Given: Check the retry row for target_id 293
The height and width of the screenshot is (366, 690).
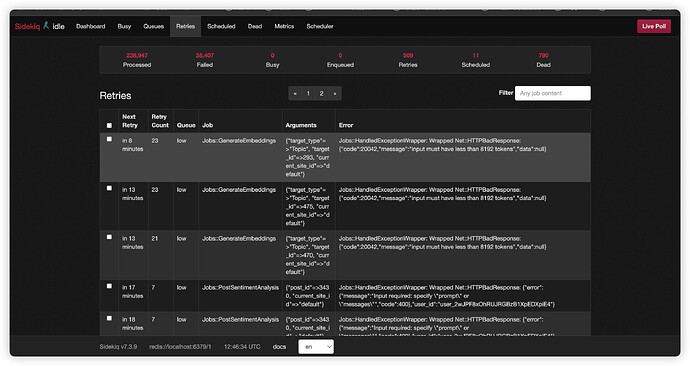Looking at the screenshot, I should click(109, 139).
